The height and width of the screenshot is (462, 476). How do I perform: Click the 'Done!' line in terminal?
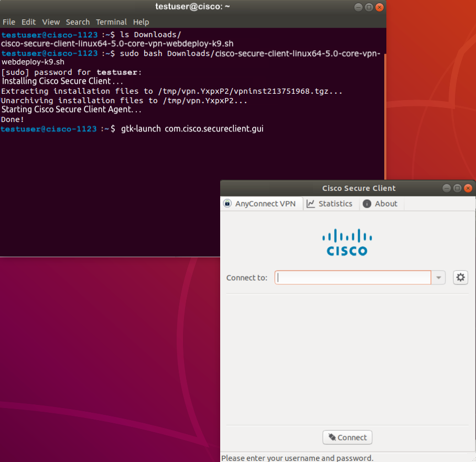coord(13,119)
